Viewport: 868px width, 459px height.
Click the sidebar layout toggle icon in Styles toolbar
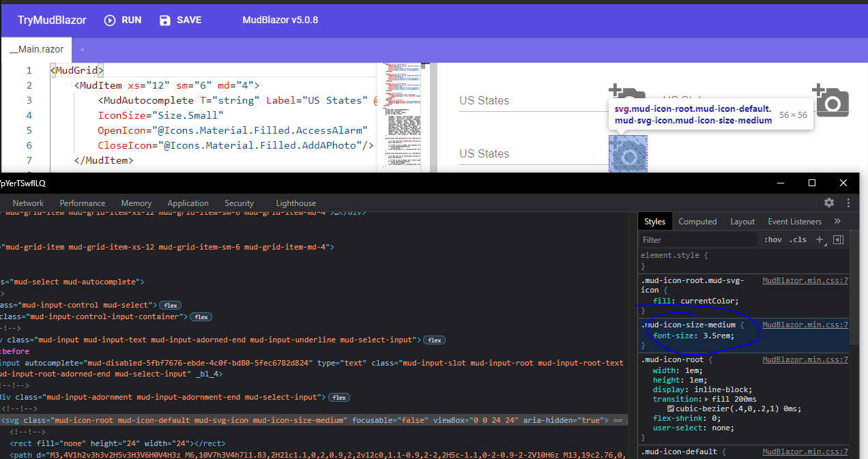click(838, 239)
